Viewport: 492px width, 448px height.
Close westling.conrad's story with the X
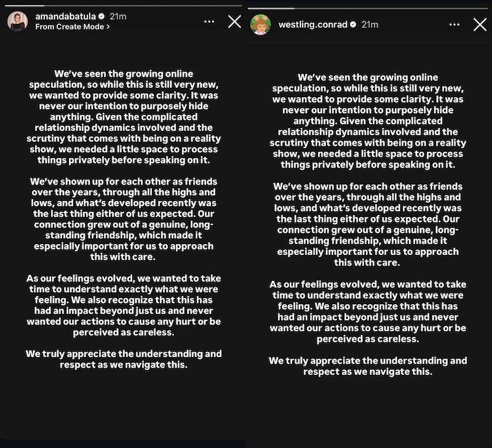(480, 25)
